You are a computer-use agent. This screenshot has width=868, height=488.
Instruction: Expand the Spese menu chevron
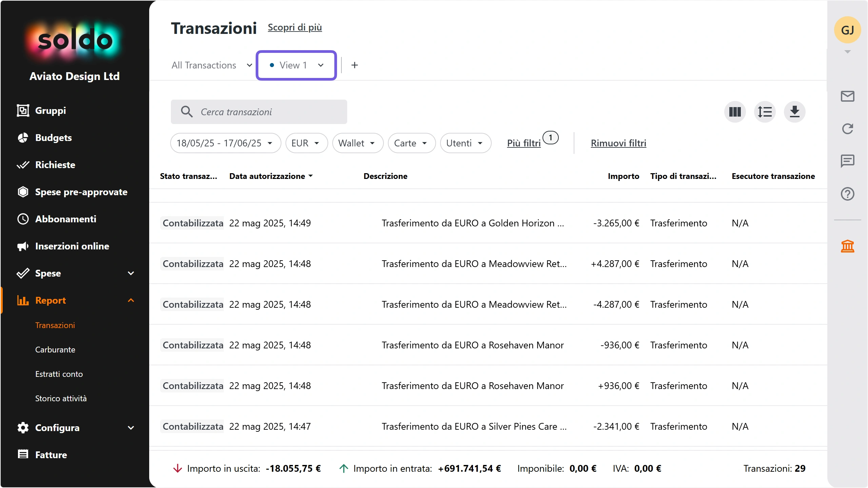(x=131, y=273)
